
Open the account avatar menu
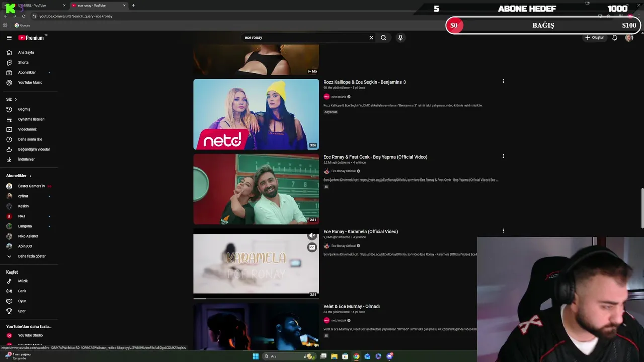pyautogui.click(x=629, y=38)
